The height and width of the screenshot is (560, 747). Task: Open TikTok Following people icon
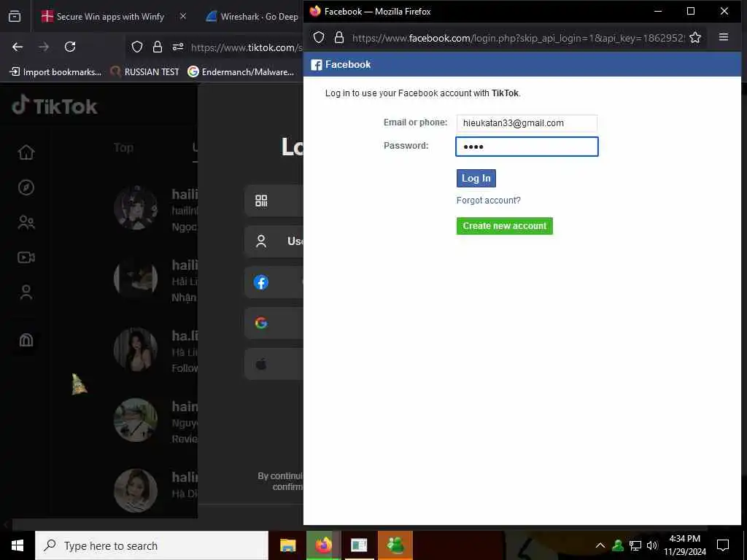tap(26, 222)
